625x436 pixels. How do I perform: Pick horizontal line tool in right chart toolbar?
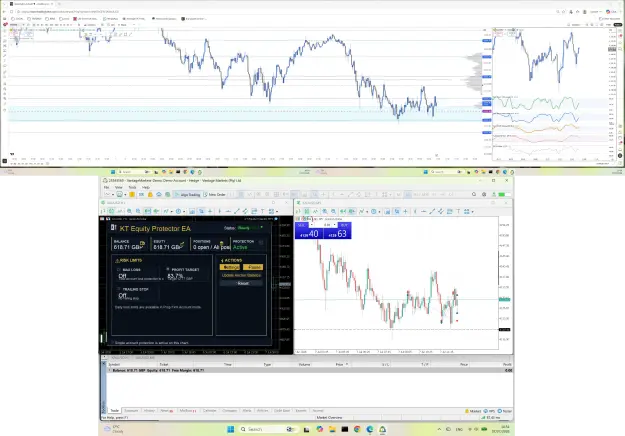click(x=423, y=212)
